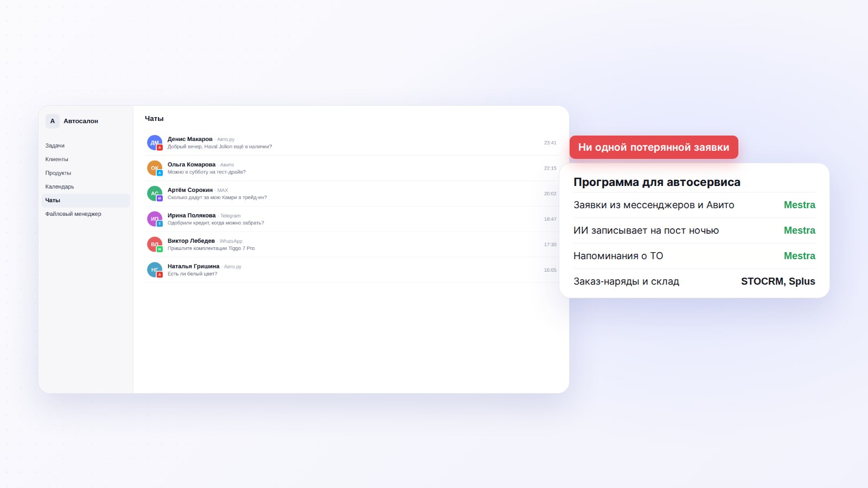Click Артём Сорокин's avatar
Screen dimensions: 868x488
[x=155, y=194]
